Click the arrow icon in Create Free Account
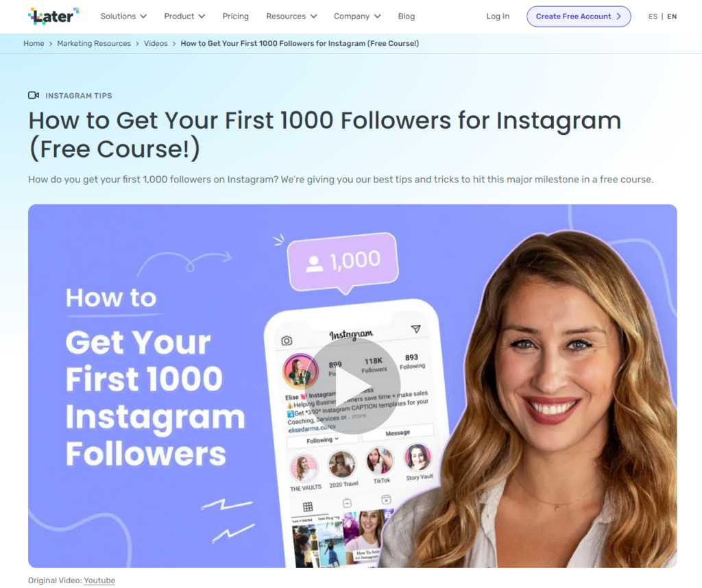 pos(618,16)
